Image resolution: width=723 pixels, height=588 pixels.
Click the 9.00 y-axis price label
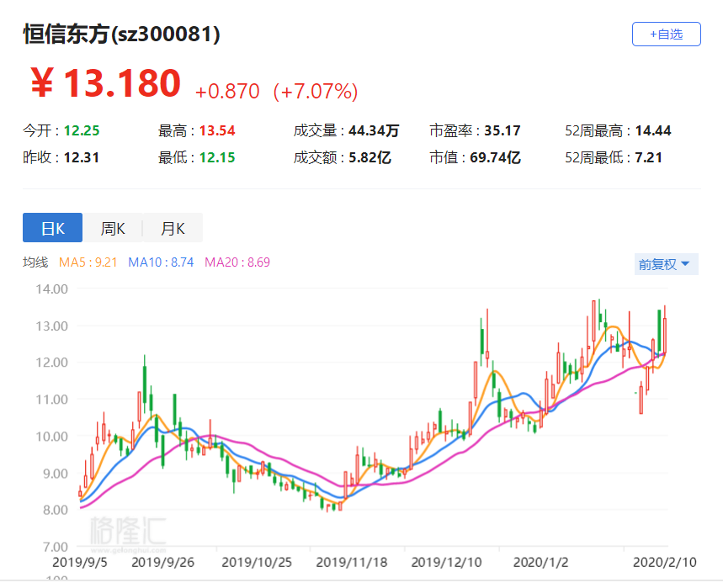pyautogui.click(x=56, y=474)
